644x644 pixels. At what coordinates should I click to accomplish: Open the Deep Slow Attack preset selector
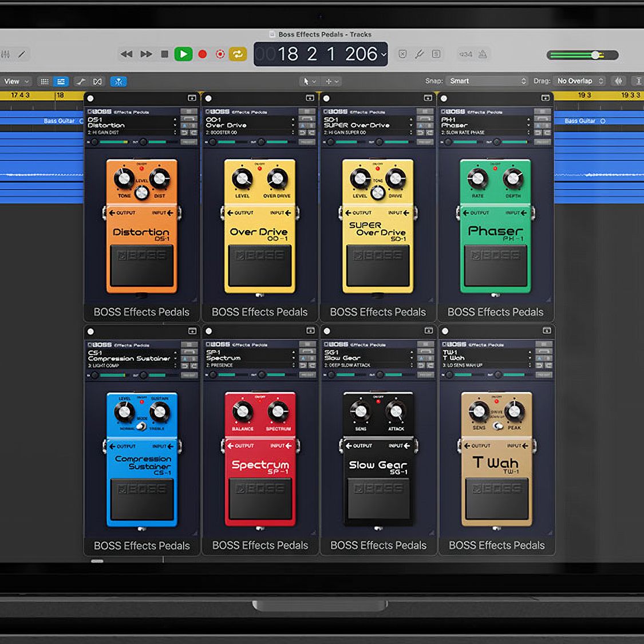(369, 365)
